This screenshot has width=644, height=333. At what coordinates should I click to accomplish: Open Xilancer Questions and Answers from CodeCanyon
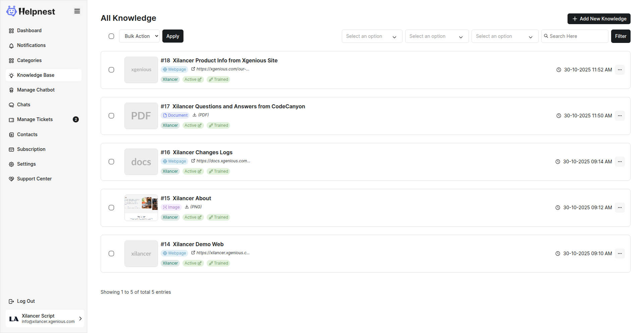[239, 106]
